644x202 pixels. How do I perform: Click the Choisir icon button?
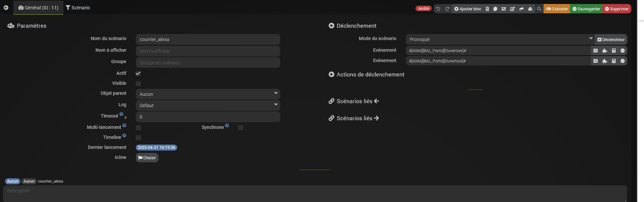[147, 158]
